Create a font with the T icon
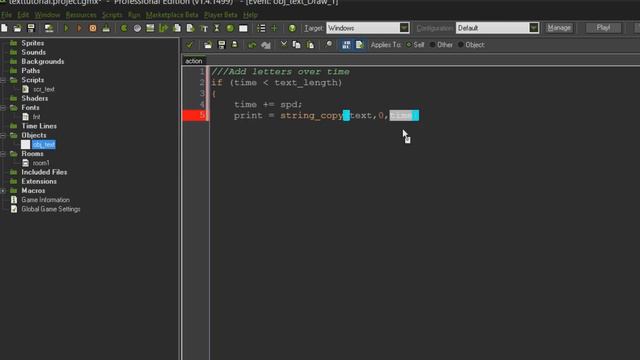 (204, 28)
